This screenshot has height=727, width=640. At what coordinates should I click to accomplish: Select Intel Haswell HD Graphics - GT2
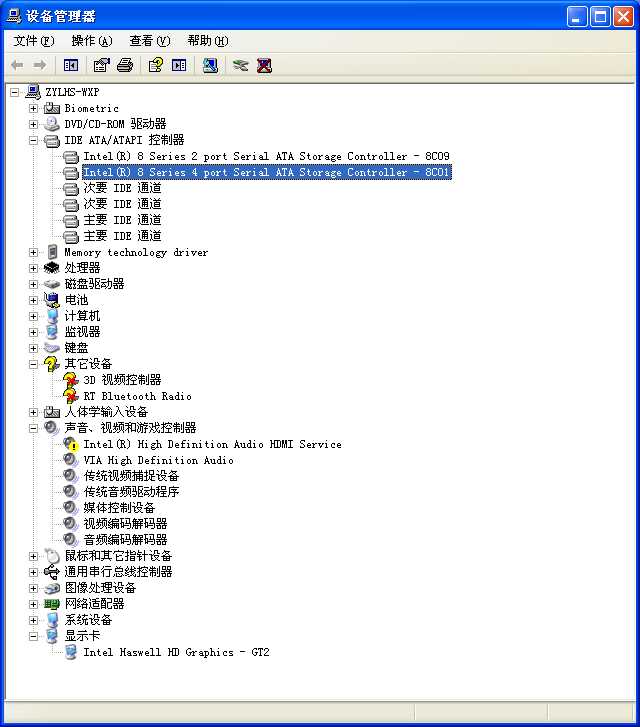click(176, 652)
